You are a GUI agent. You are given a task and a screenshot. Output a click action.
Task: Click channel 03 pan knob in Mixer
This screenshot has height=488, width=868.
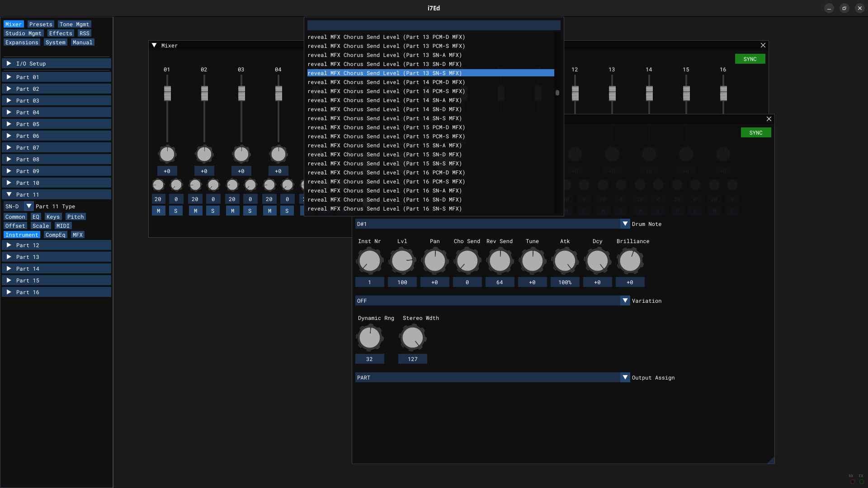tap(241, 154)
